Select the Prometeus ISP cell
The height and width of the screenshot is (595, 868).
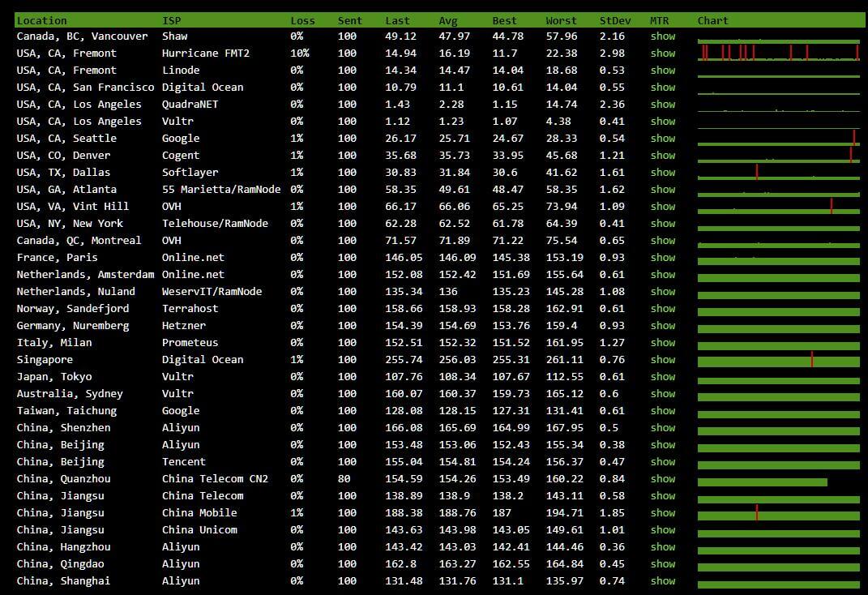[190, 343]
